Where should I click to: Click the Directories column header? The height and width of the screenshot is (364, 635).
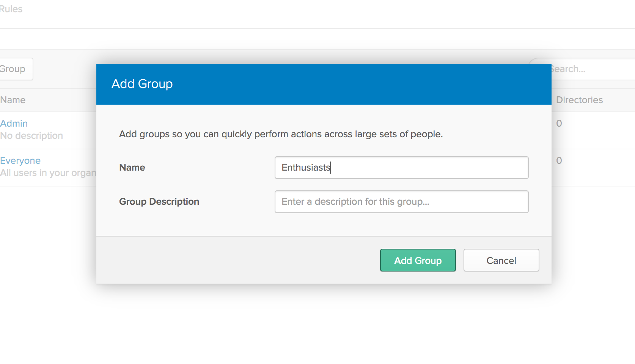579,100
